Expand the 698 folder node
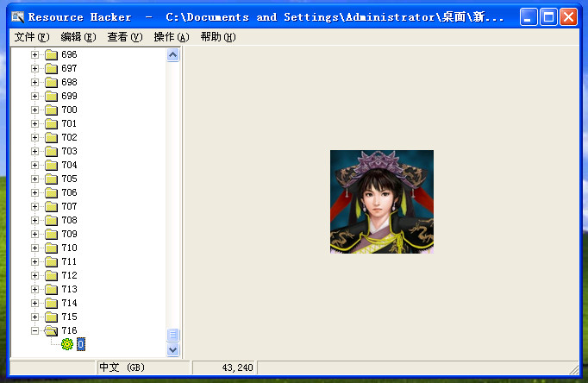This screenshot has height=383, width=588. pyautogui.click(x=34, y=83)
